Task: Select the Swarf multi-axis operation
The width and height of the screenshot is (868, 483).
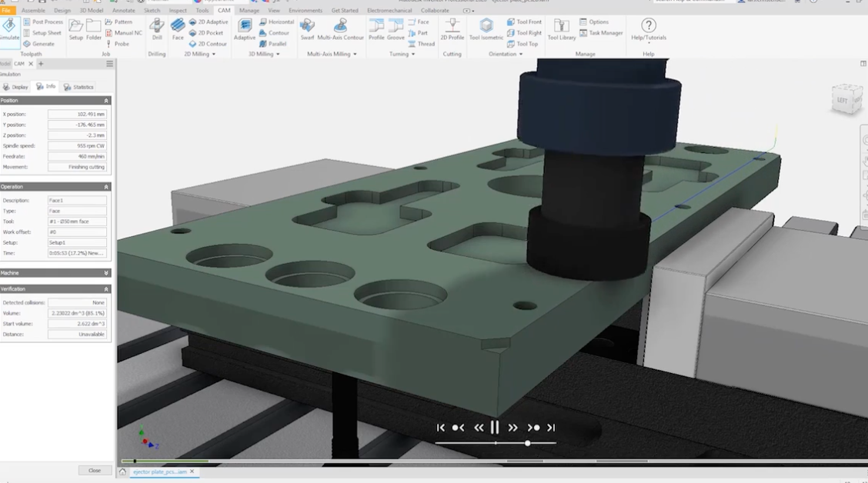Action: [307, 29]
